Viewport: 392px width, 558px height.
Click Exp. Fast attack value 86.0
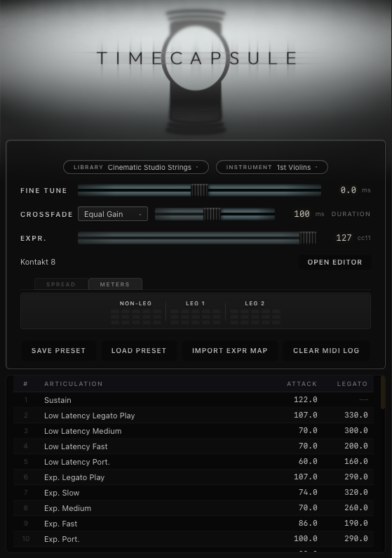308,523
